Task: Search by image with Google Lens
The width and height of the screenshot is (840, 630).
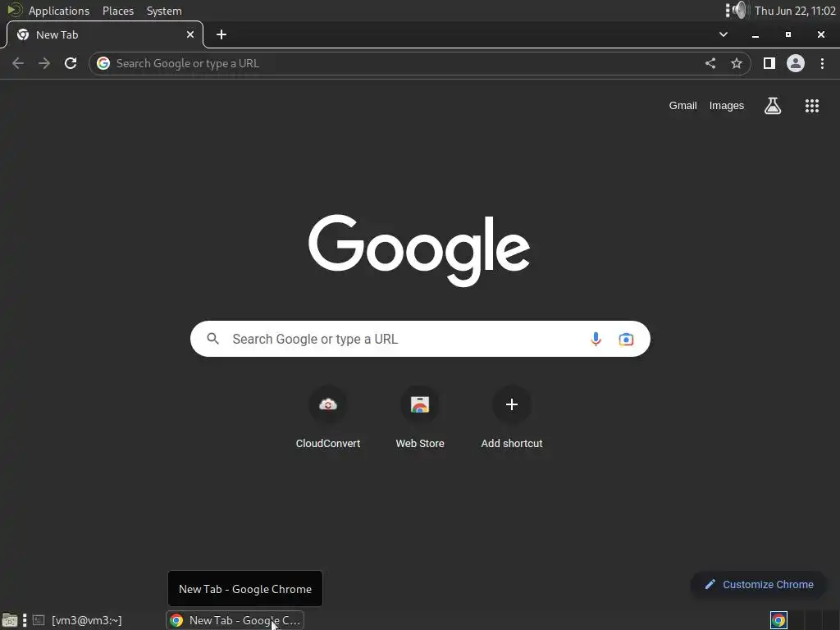Action: pos(626,339)
